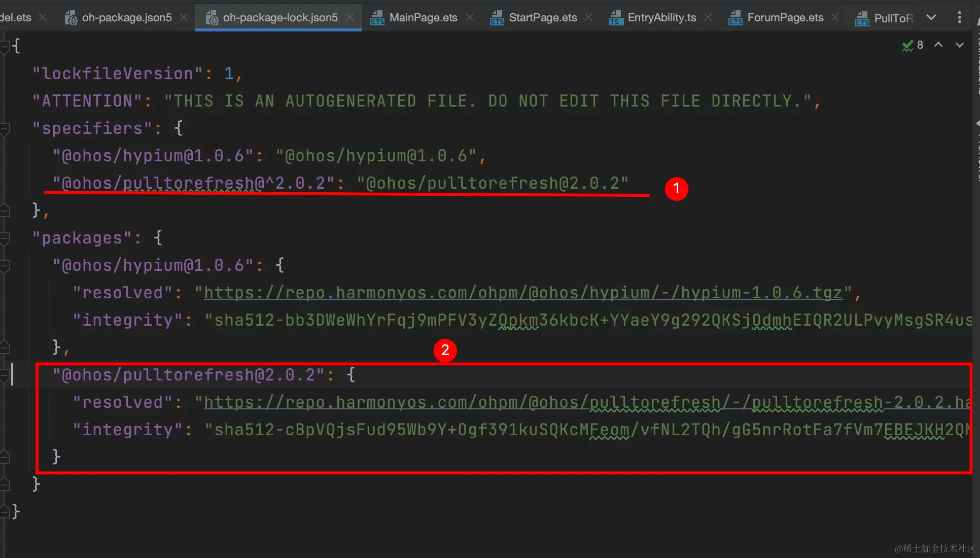Click the TS file icon on EntryAbility tab
Image resolution: width=980 pixels, height=558 pixels.
tap(616, 18)
